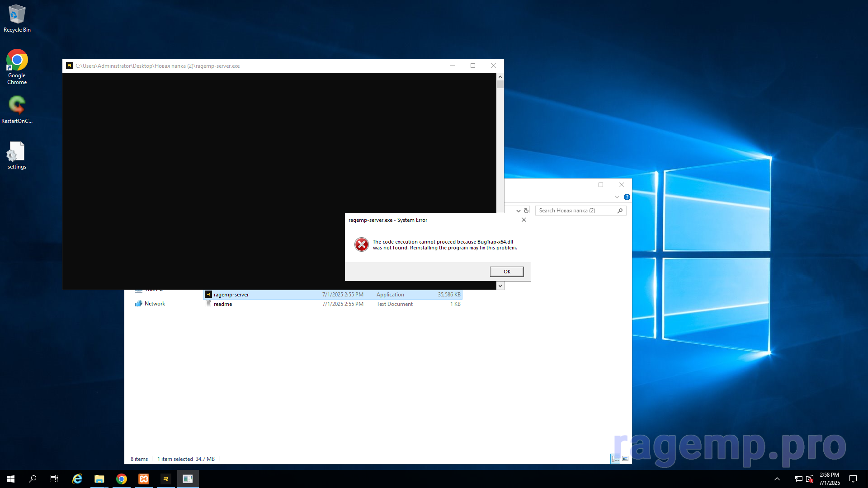Click the Search Новая папка (2) field

point(576,211)
